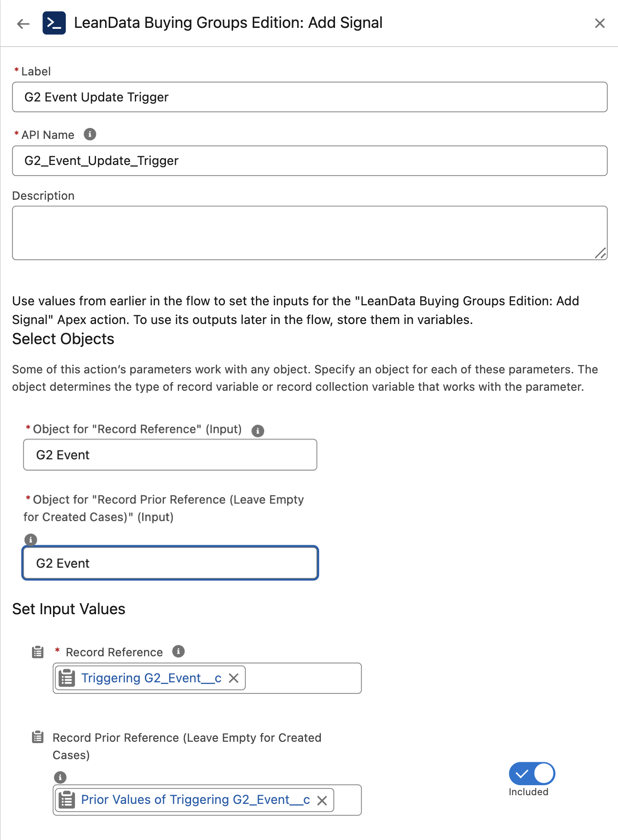Click info icon next to Record Reference input
The height and width of the screenshot is (840, 618).
(178, 652)
